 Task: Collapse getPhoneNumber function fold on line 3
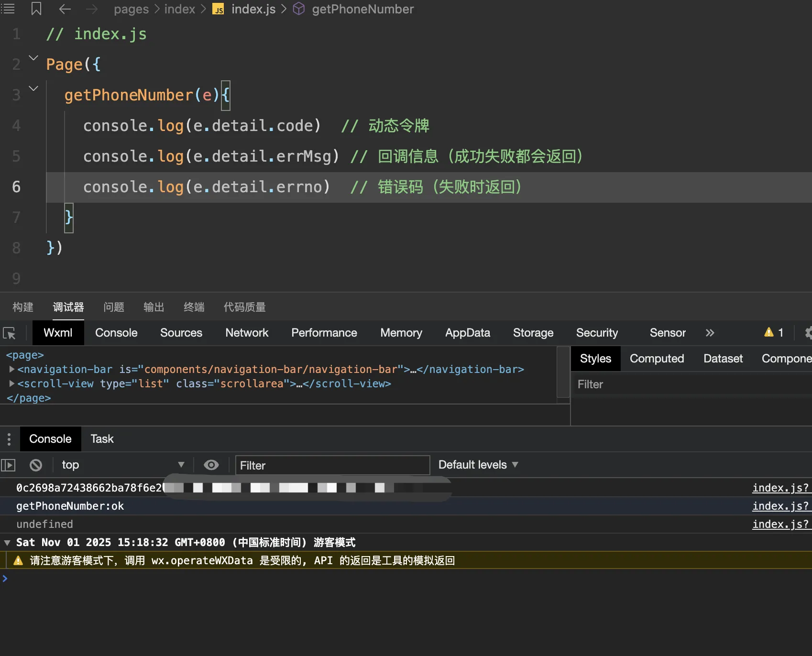point(33,88)
